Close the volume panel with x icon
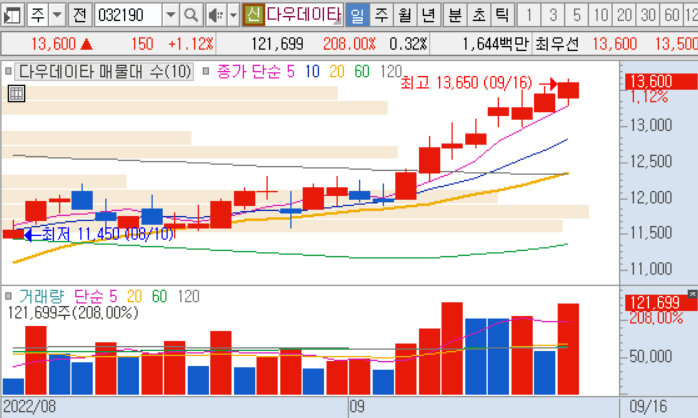Image resolution: width=698 pixels, height=418 pixels. pyautogui.click(x=692, y=294)
